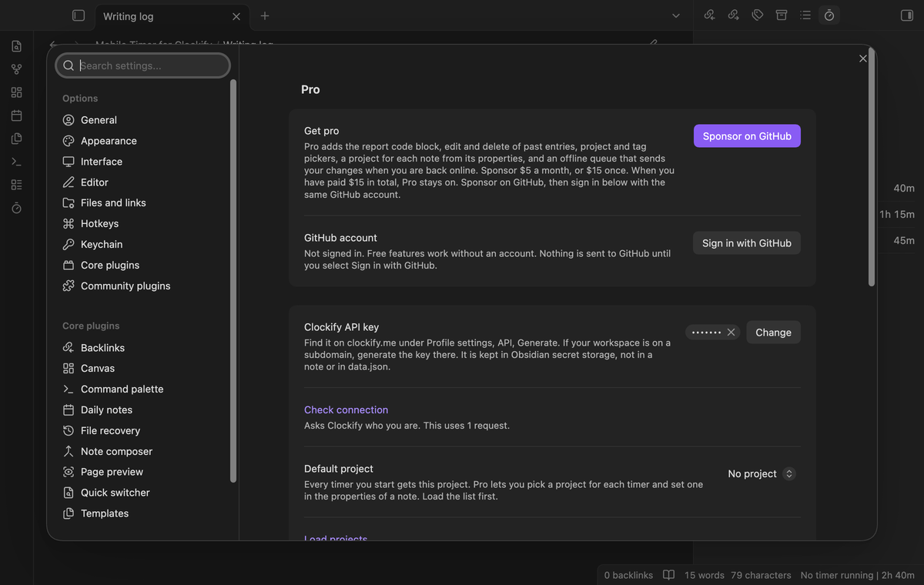The height and width of the screenshot is (585, 924).
Task: Click the stopwatch timer icon in left ribbon
Action: pyautogui.click(x=16, y=208)
